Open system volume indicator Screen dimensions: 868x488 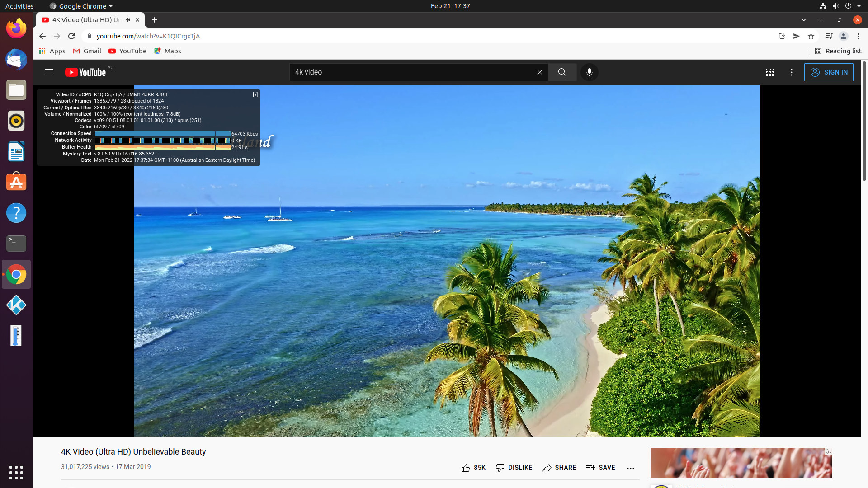(x=835, y=6)
